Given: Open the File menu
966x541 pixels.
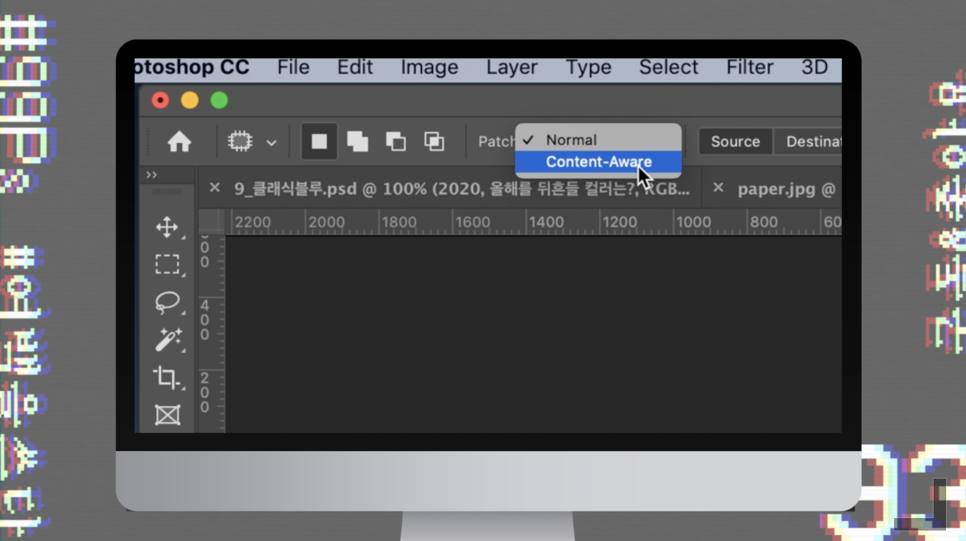Looking at the screenshot, I should pos(293,67).
